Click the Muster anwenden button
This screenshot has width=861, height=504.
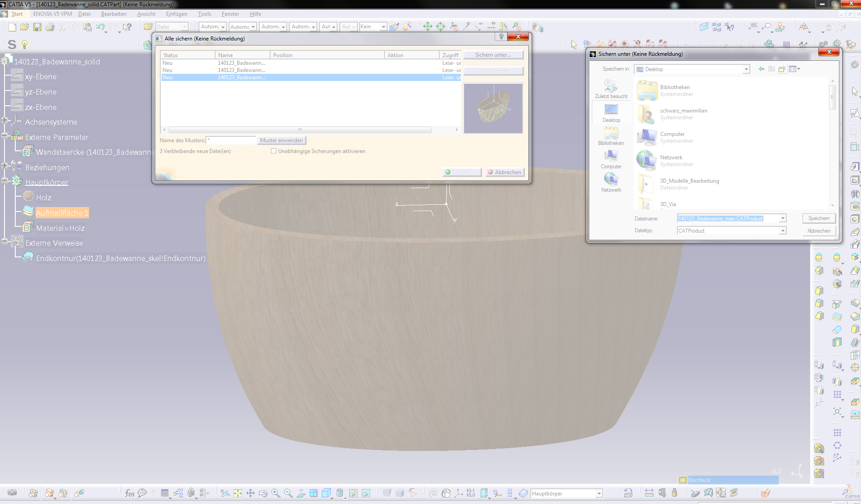281,140
